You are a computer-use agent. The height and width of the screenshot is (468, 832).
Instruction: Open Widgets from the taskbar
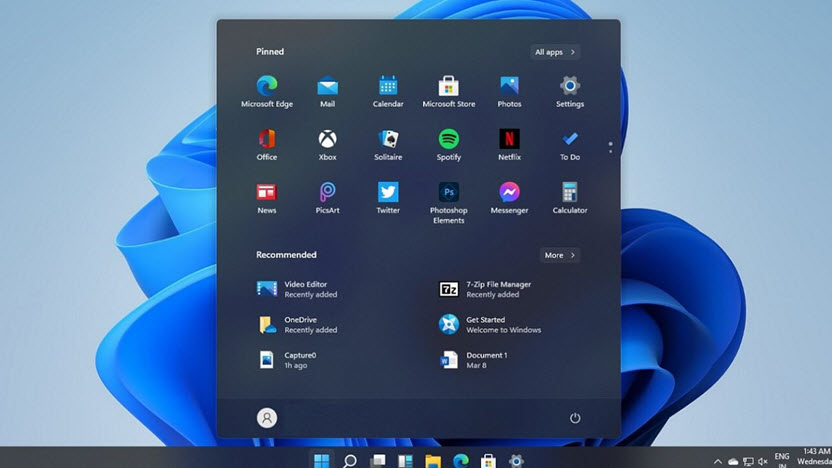(405, 461)
